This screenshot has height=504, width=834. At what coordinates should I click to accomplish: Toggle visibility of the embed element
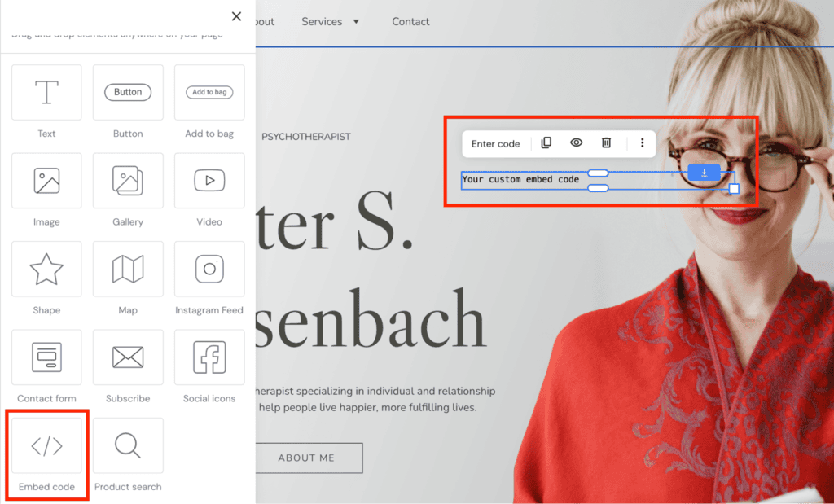click(576, 142)
